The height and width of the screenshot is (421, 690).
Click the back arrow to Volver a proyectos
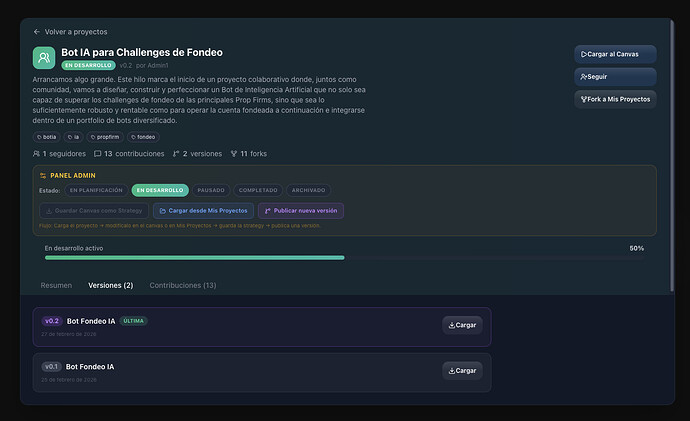click(x=37, y=32)
